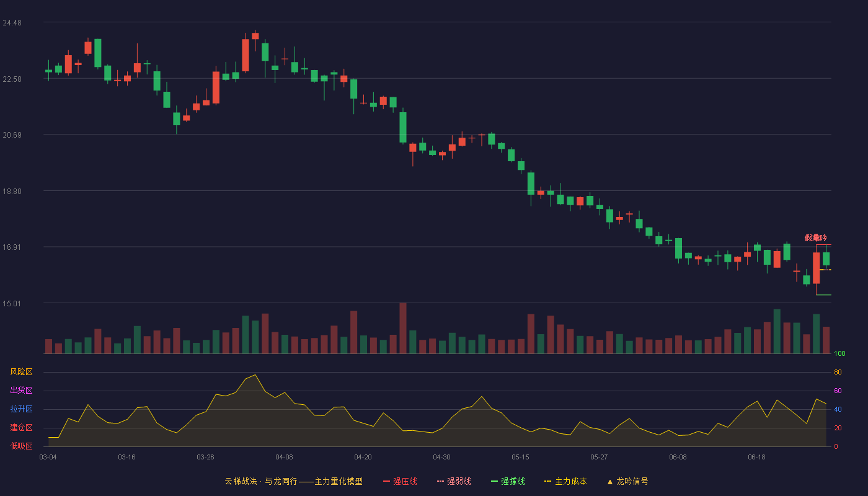Viewport: 868px width, 496px height.
Task: Toggle the 强弱线 legend entry
Action: coord(454,481)
